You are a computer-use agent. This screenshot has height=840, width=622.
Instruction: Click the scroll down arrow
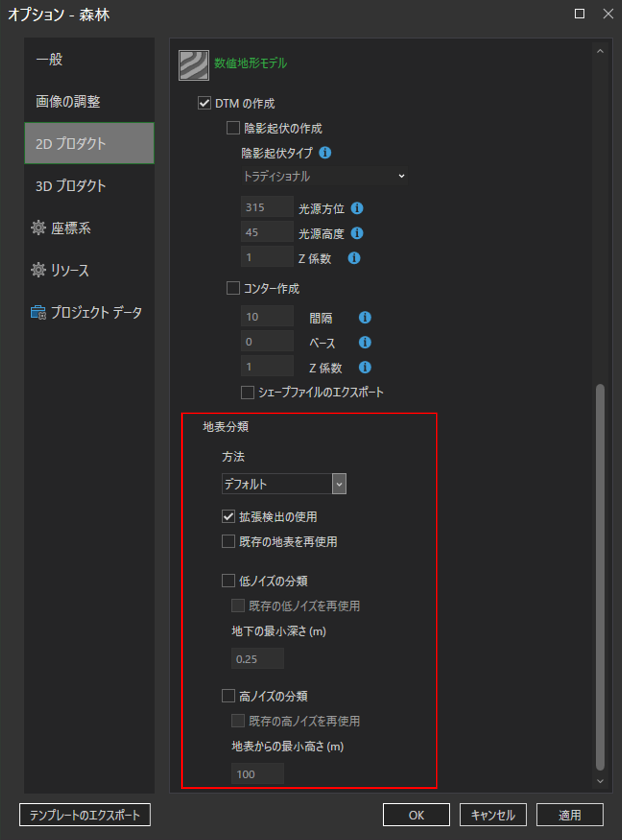pyautogui.click(x=600, y=781)
